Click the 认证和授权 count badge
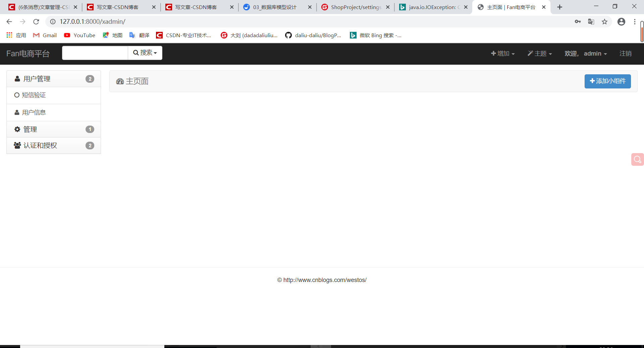 [90, 146]
